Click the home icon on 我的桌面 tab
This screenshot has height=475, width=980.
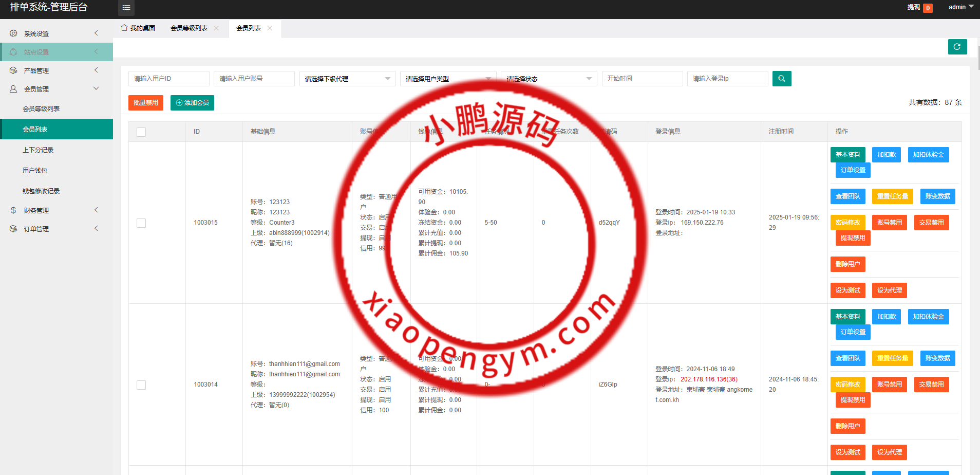tap(124, 28)
